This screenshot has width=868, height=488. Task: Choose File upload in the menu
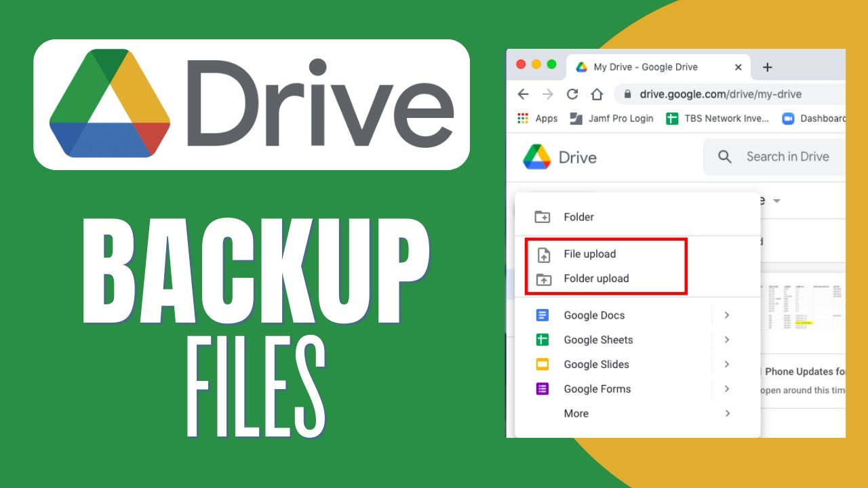[x=637, y=254]
